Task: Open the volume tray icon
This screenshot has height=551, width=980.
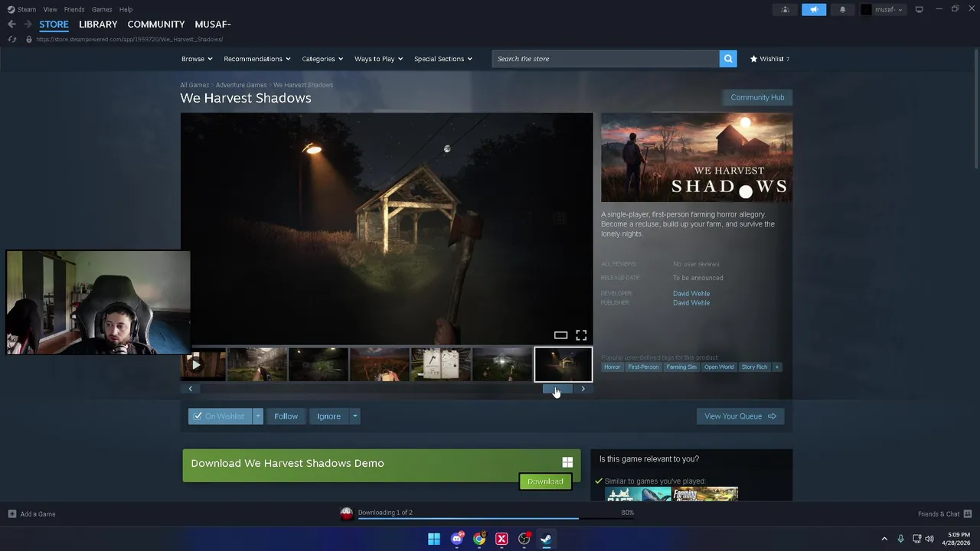Action: pos(929,539)
